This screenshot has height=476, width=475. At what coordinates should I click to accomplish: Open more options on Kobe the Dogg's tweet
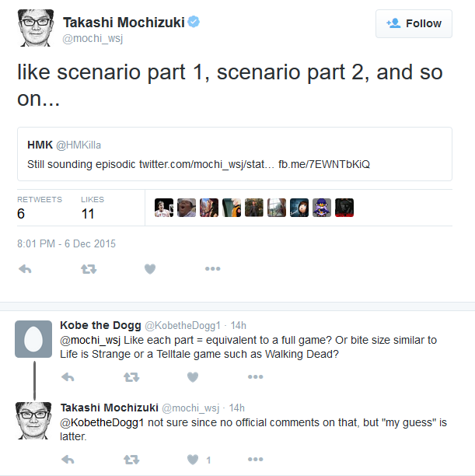click(255, 376)
